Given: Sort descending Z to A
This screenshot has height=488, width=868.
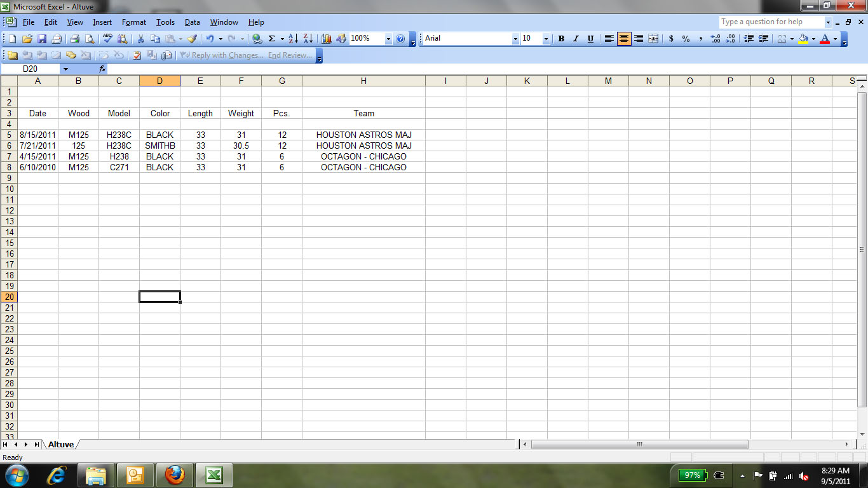Looking at the screenshot, I should coord(308,39).
